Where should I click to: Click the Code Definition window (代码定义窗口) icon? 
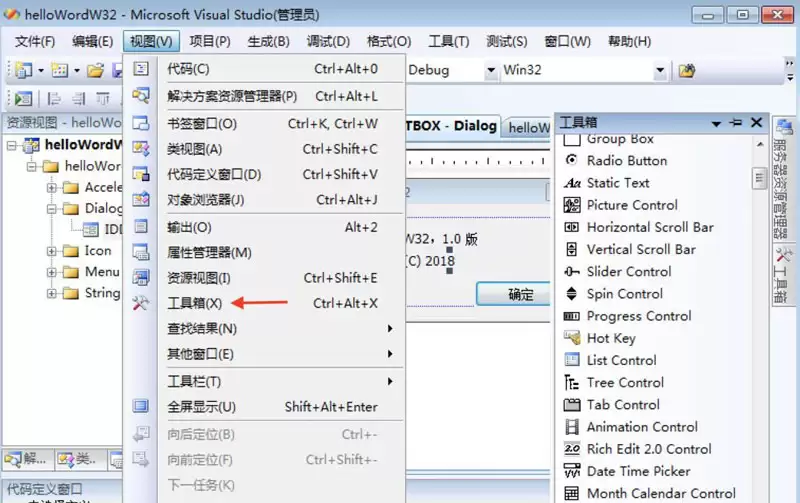(x=141, y=174)
